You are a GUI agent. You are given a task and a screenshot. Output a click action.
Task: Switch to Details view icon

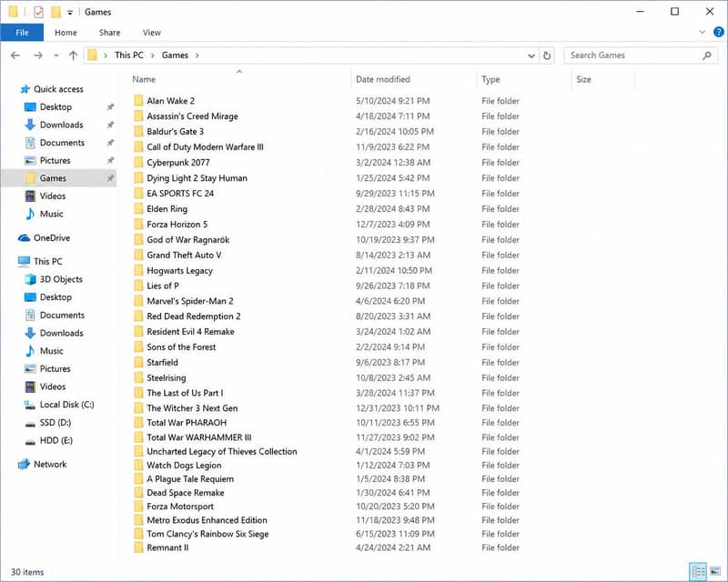point(698,572)
